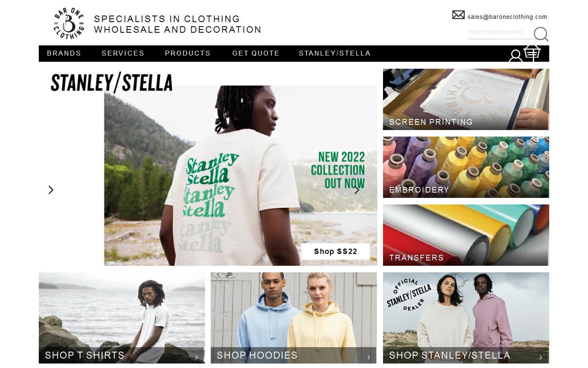
Task: Select Get Quote in navigation bar
Action: click(x=256, y=53)
